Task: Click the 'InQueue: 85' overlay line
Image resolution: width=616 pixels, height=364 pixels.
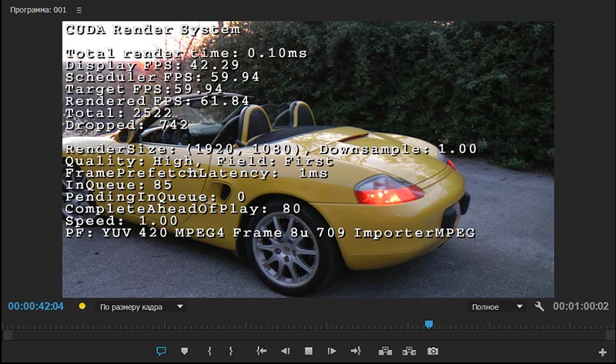Action: pos(119,185)
